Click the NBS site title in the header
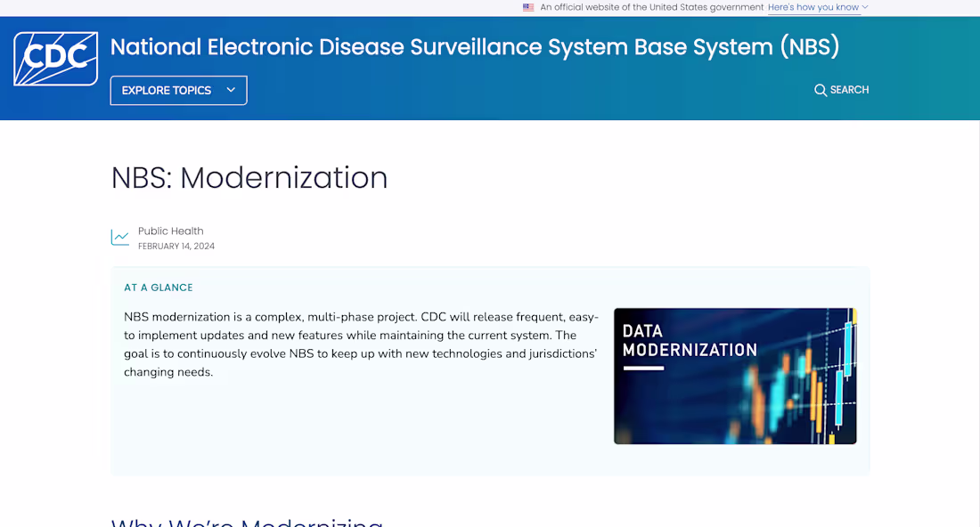Viewport: 980px width, 527px height. point(474,46)
